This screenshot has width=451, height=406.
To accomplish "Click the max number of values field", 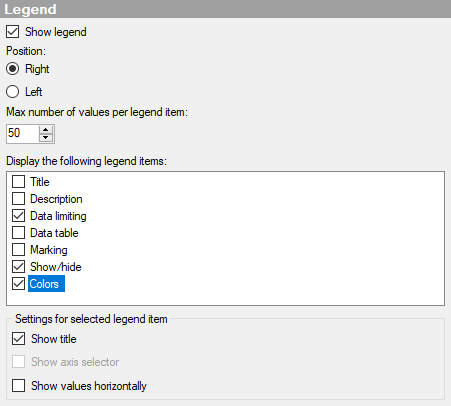I will pyautogui.click(x=23, y=134).
